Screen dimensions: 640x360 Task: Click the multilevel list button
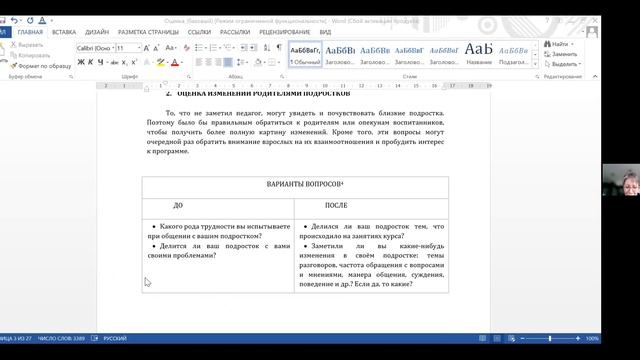pos(227,48)
